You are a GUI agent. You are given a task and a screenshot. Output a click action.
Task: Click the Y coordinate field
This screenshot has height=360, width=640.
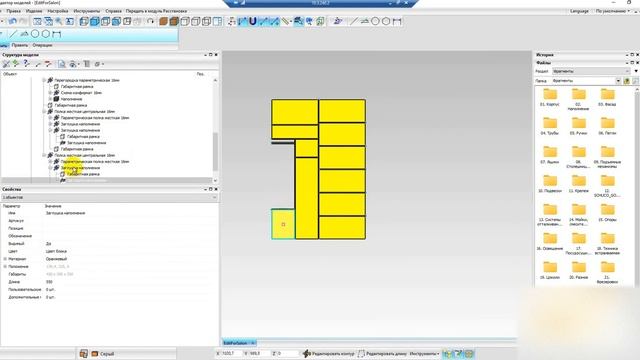[259, 353]
